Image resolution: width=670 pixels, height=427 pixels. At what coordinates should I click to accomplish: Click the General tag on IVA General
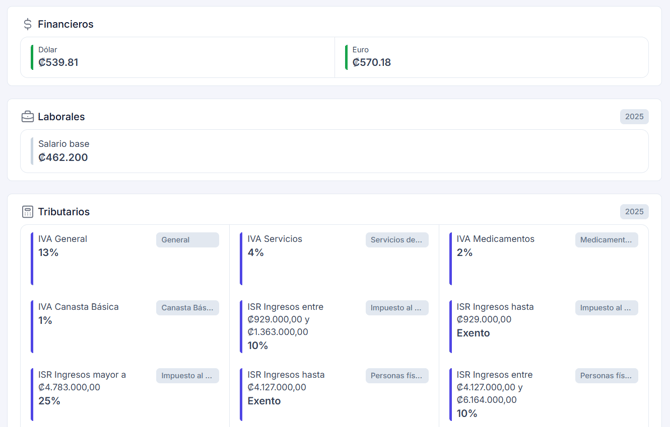(187, 240)
